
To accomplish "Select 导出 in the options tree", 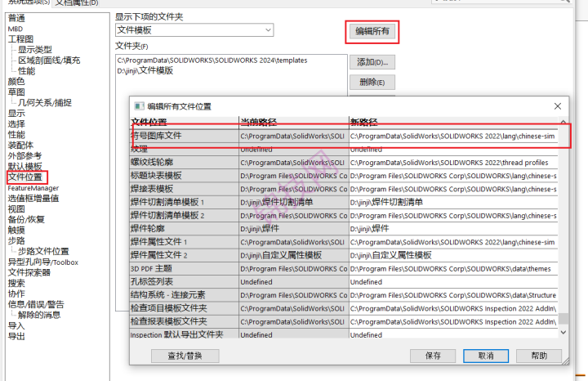I will (16, 336).
